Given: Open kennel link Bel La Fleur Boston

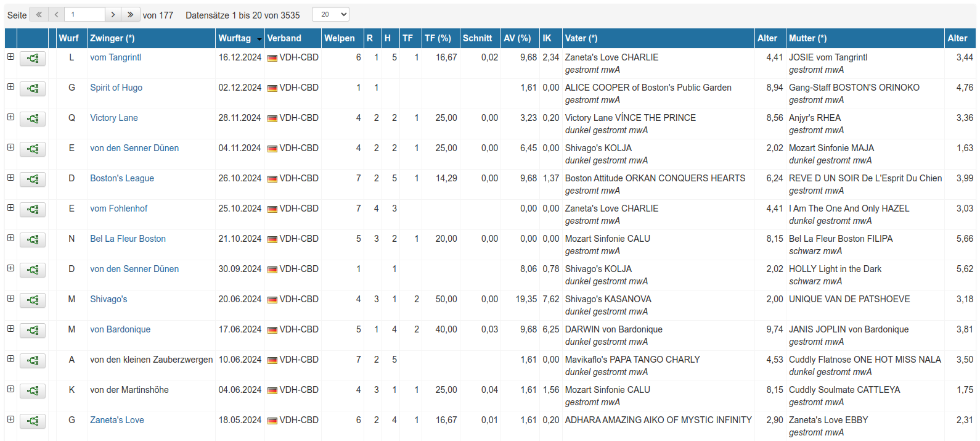Looking at the screenshot, I should pos(128,239).
